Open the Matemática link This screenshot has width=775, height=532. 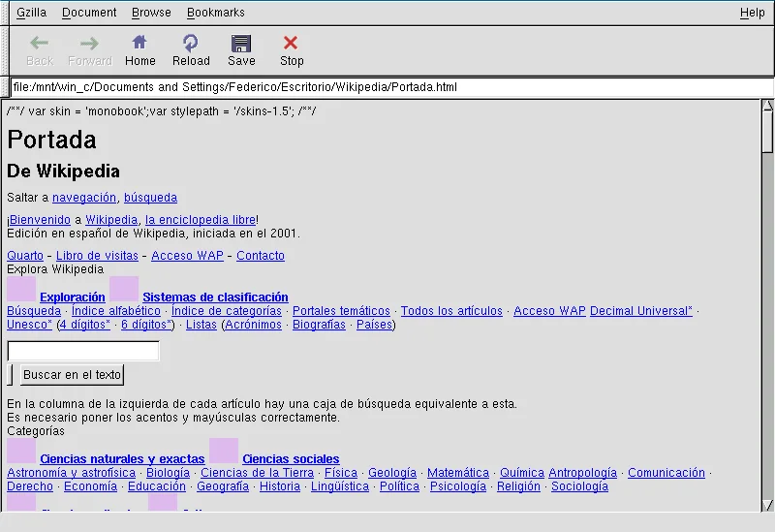coord(458,473)
